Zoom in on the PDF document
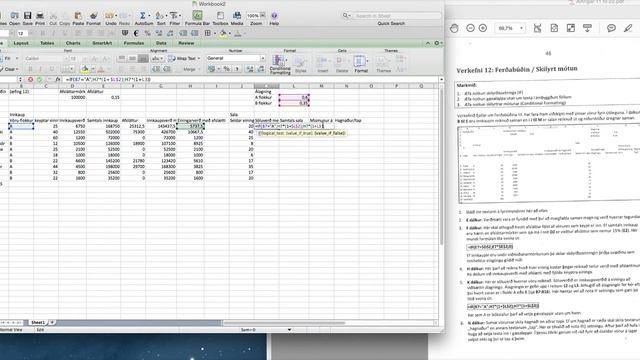Image resolution: width=640 pixels, height=360 pixels. [483, 28]
